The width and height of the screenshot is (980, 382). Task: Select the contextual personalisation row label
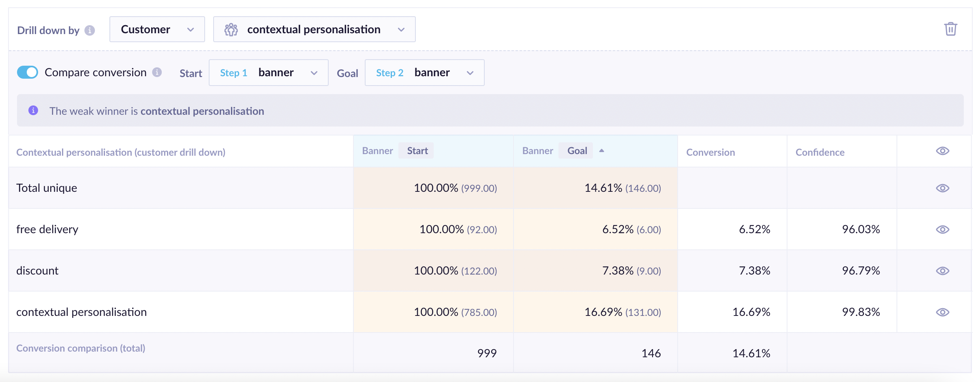pos(81,312)
